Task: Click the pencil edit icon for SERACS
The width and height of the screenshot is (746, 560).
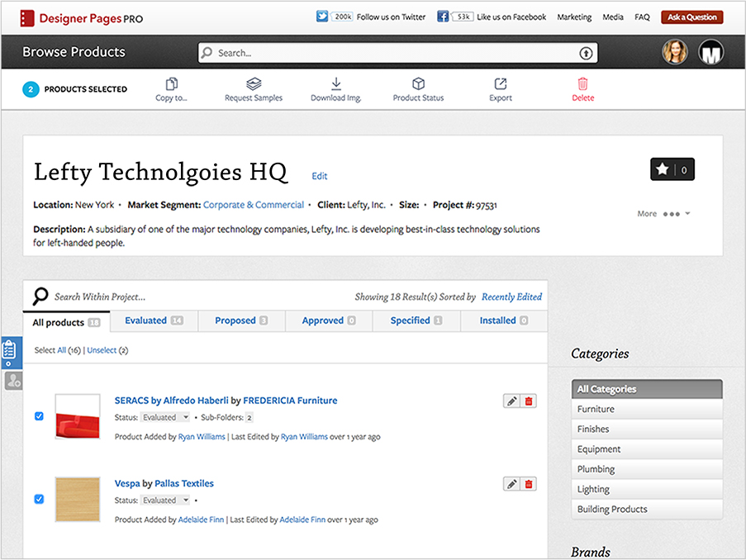Action: click(511, 401)
